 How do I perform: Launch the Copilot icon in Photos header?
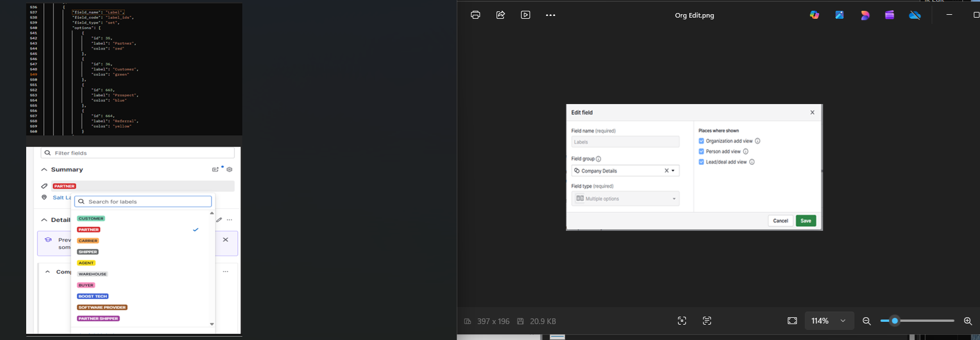coord(814,15)
